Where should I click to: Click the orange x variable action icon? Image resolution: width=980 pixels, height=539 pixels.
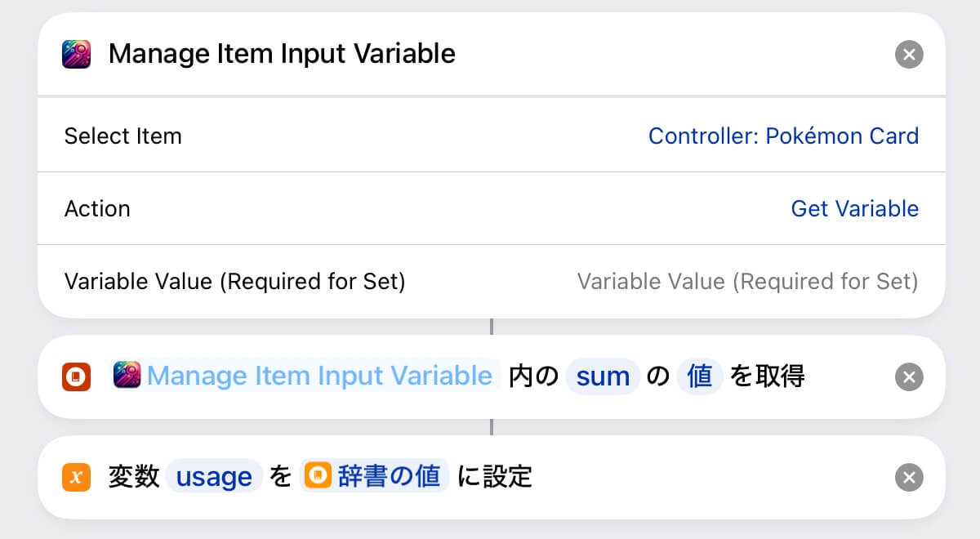(76, 477)
